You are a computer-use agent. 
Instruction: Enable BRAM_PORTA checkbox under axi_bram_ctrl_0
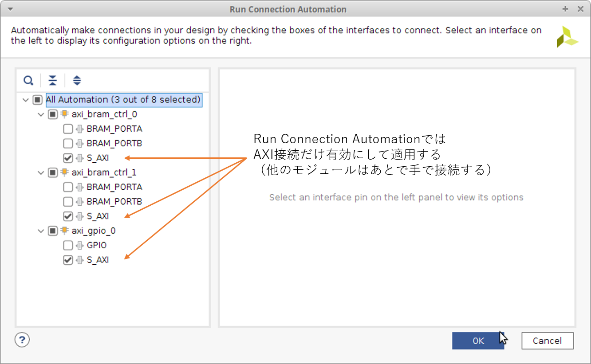coord(68,129)
